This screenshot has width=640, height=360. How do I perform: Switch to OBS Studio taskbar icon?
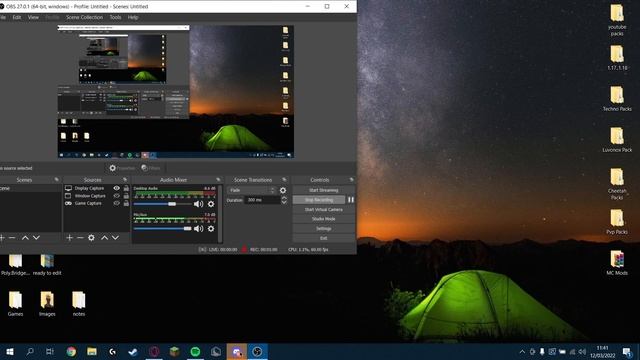pos(257,351)
